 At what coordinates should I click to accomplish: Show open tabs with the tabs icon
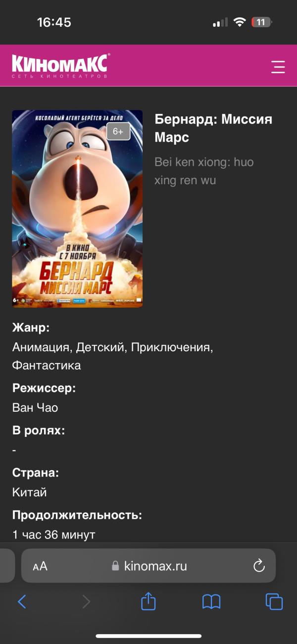[274, 601]
